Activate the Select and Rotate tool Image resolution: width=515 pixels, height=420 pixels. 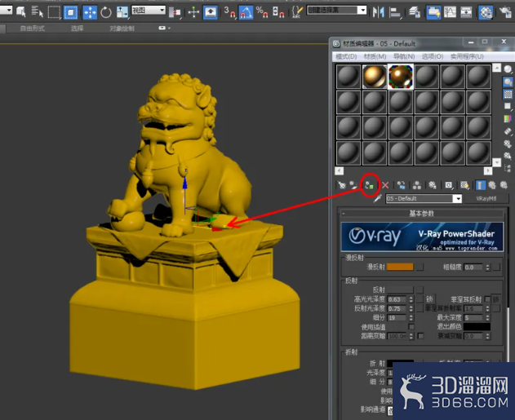(106, 12)
